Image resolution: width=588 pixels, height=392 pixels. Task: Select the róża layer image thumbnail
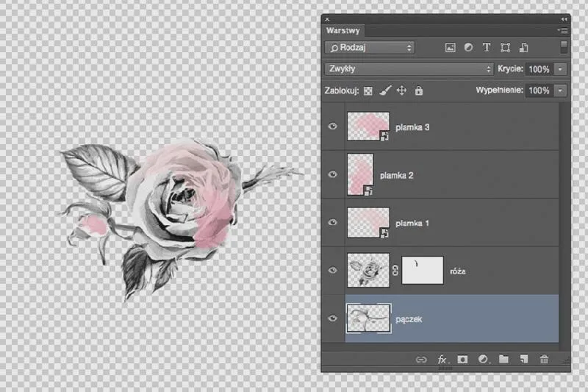click(368, 271)
